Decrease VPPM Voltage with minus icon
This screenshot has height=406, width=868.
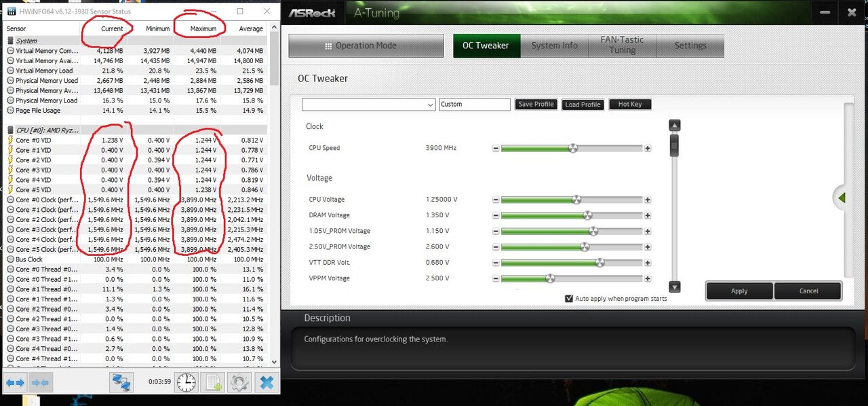496,278
